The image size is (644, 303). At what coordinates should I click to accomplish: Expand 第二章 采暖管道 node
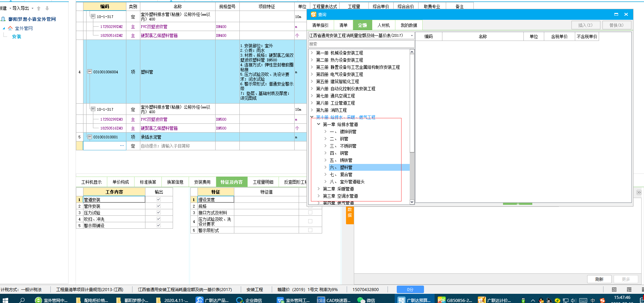tap(319, 189)
